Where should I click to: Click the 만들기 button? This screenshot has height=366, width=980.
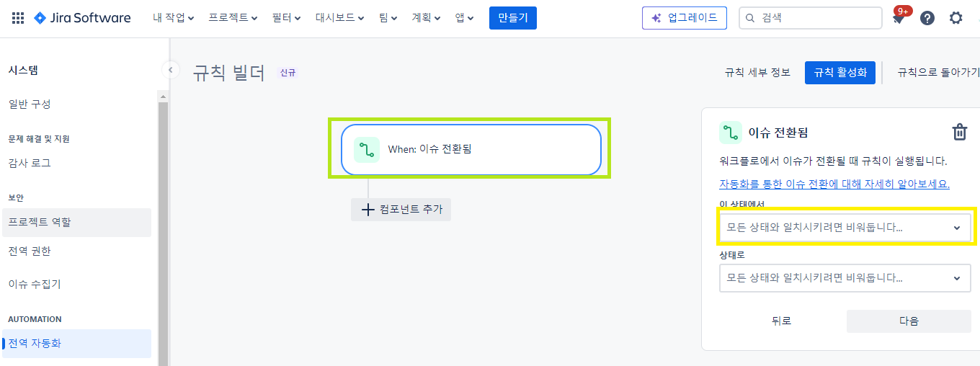513,18
